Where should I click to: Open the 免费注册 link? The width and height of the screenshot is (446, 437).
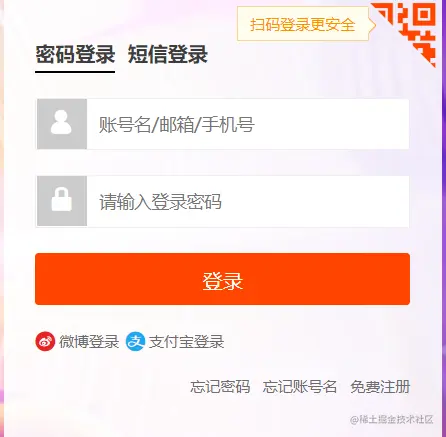(380, 387)
